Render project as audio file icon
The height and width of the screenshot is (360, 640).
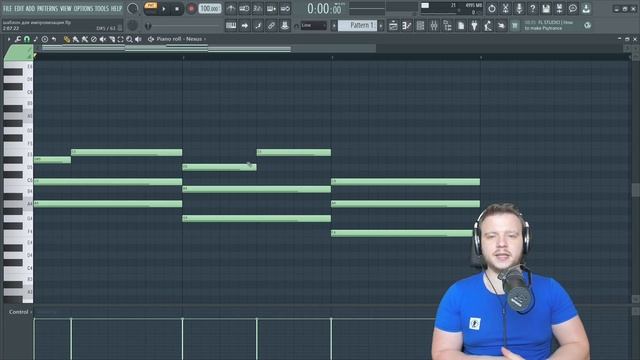click(x=559, y=9)
